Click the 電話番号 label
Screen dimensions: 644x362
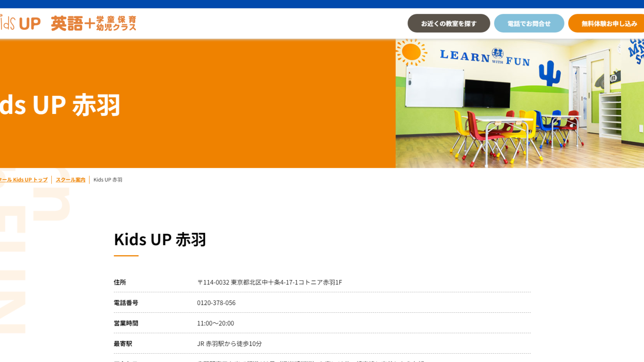[x=126, y=303]
